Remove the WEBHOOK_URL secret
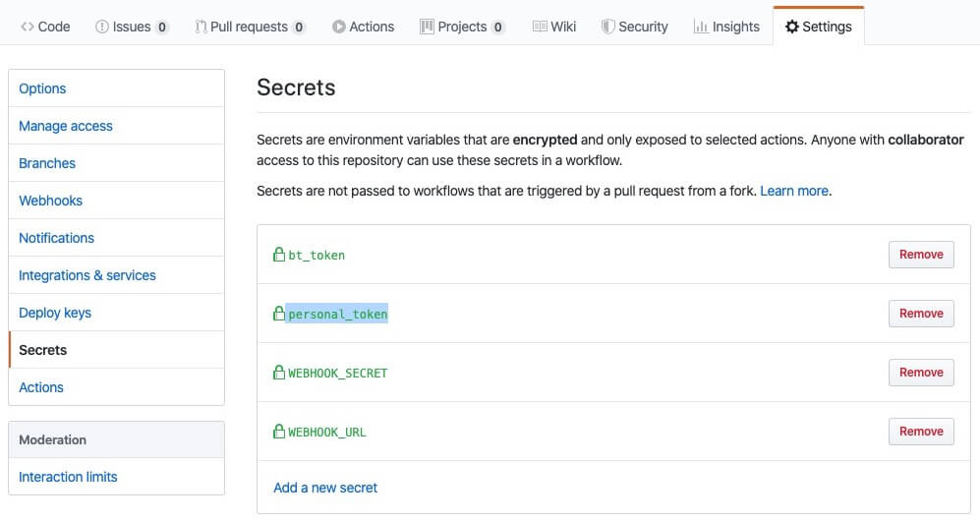Screen dimensions: 980x522 click(921, 432)
